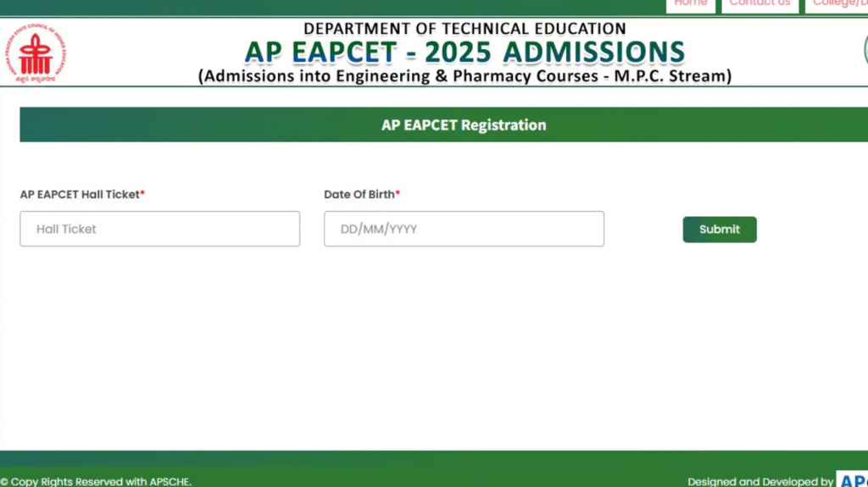
Task: Click the Copy Rights Reserved with APSCHE text
Action: (96, 481)
